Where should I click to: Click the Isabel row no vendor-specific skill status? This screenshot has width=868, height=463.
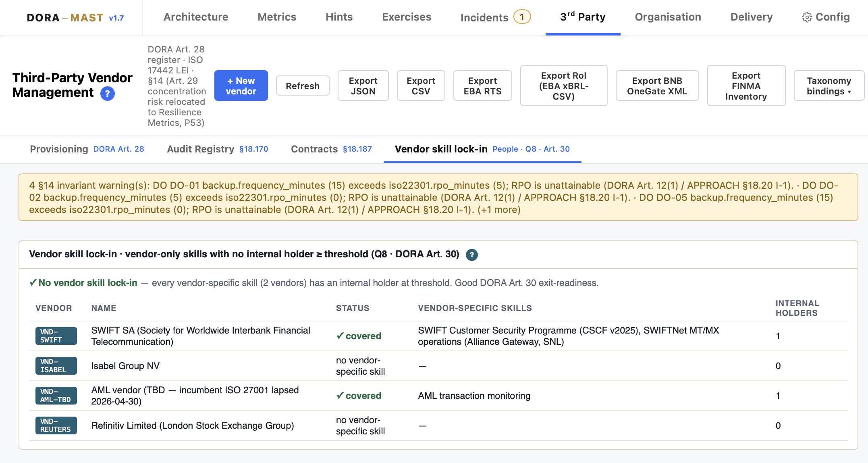(360, 366)
